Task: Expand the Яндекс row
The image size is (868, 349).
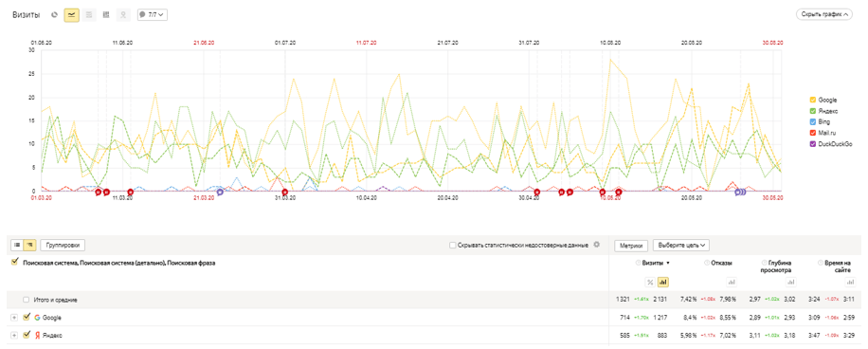Action: (x=14, y=335)
